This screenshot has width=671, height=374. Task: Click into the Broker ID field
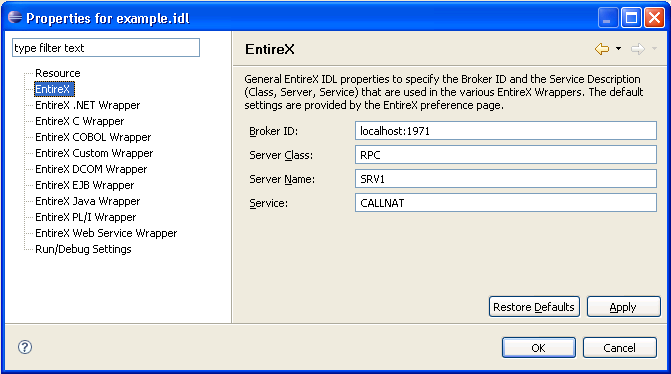click(506, 131)
